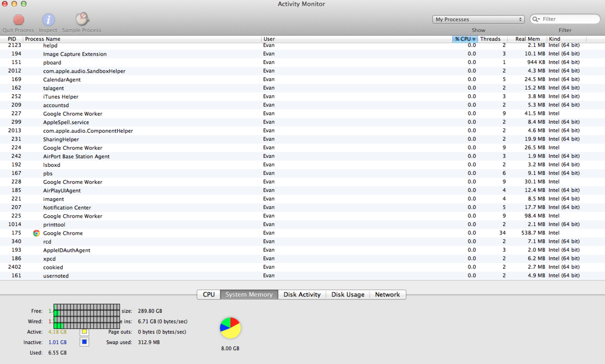Select the Notification Center process

coord(302,207)
